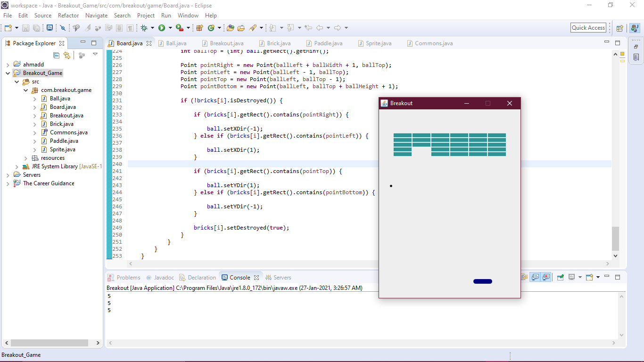The image size is (644, 362).
Task: Click the Quick Access button
Action: 588,27
